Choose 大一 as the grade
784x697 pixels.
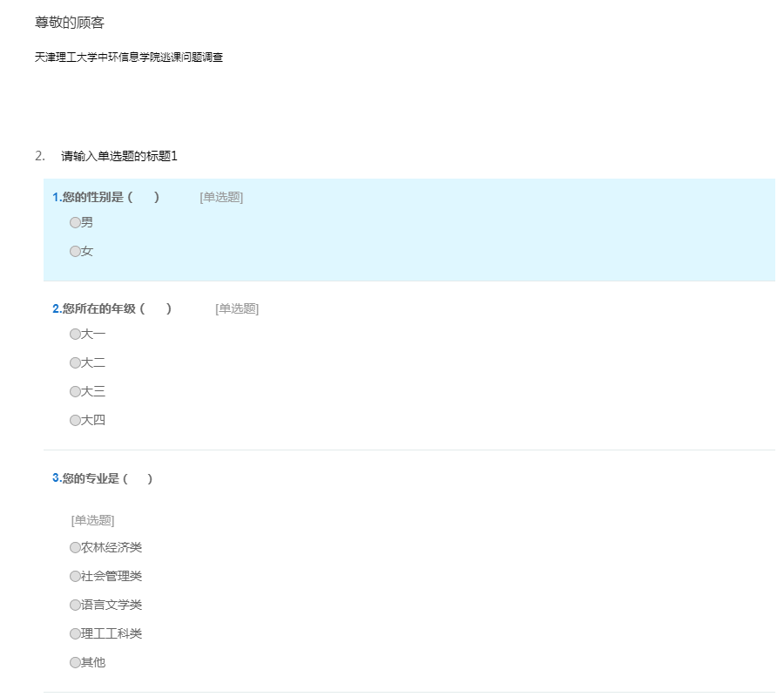click(x=75, y=335)
